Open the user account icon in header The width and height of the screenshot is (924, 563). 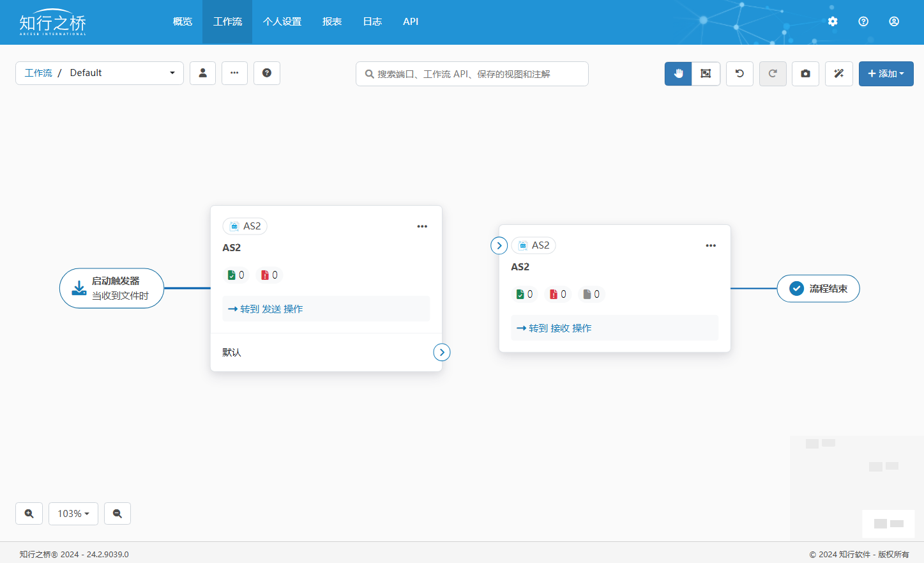point(894,21)
